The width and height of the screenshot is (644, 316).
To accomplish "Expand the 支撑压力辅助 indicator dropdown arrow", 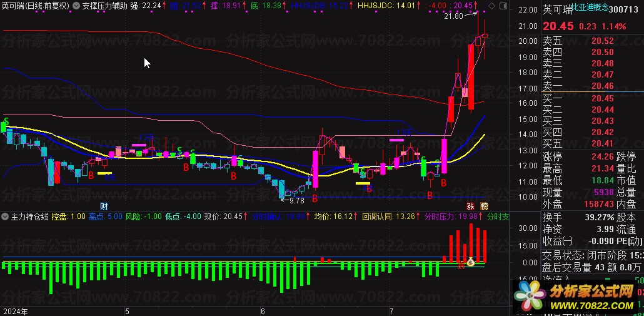I will [77, 6].
